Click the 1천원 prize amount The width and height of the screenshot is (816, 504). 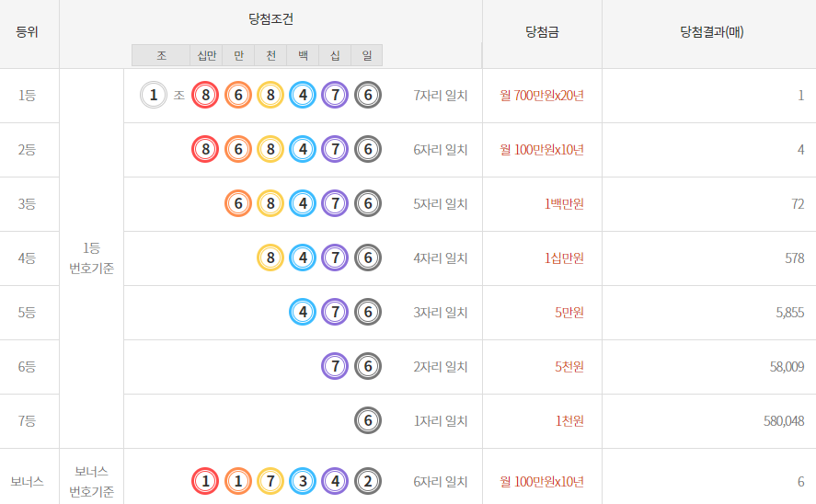569,421
